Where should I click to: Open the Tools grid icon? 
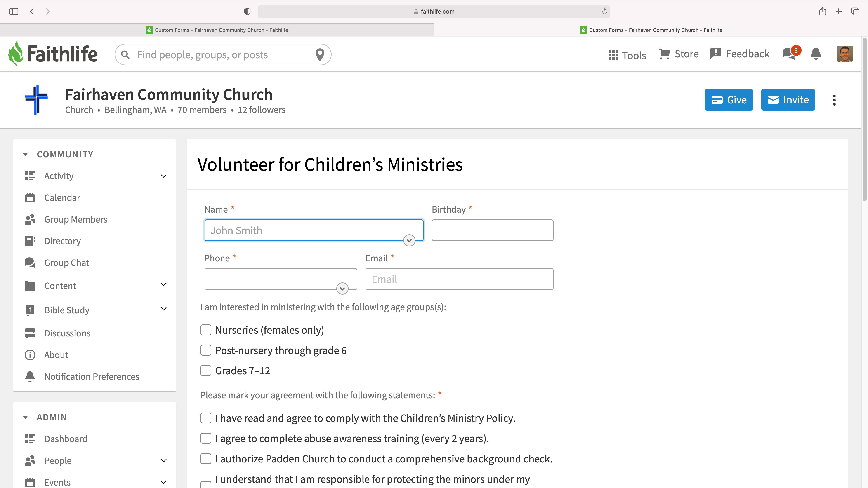(x=613, y=55)
